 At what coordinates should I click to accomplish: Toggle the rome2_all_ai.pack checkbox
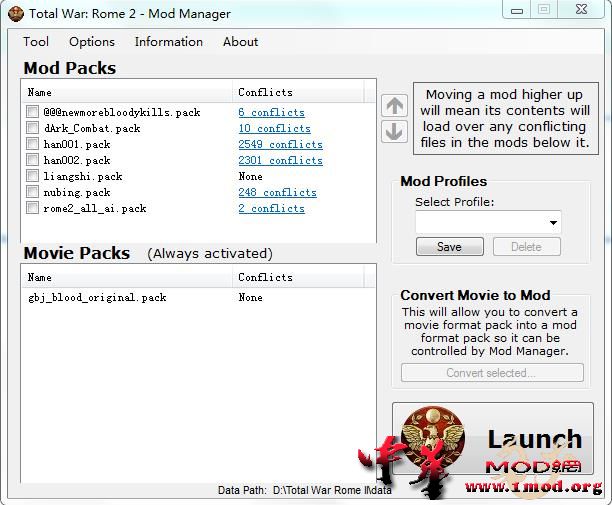[x=33, y=208]
